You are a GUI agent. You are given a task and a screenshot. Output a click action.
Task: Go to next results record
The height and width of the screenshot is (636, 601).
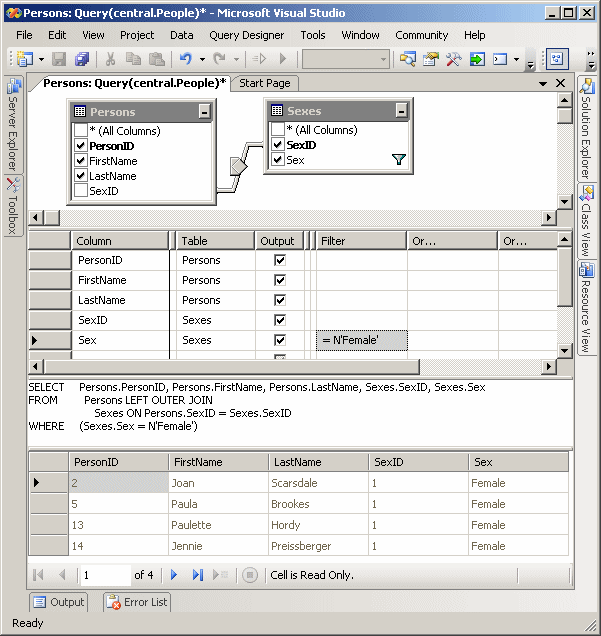click(174, 575)
